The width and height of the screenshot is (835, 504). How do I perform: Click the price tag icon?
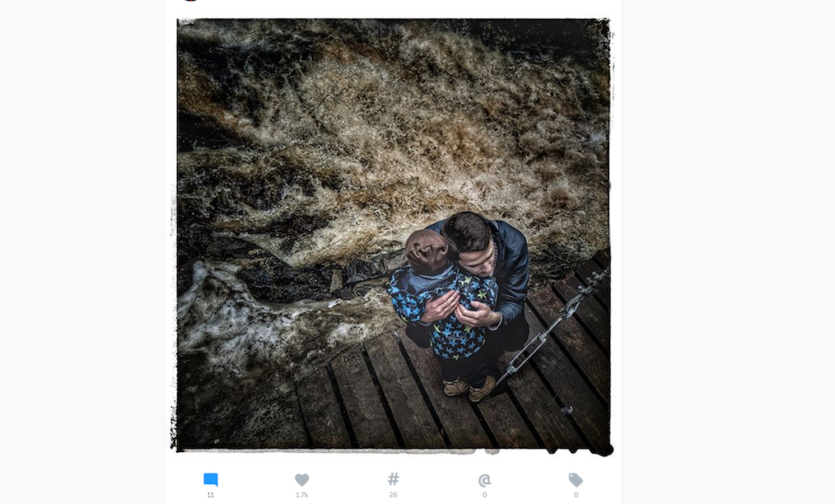[x=576, y=479]
